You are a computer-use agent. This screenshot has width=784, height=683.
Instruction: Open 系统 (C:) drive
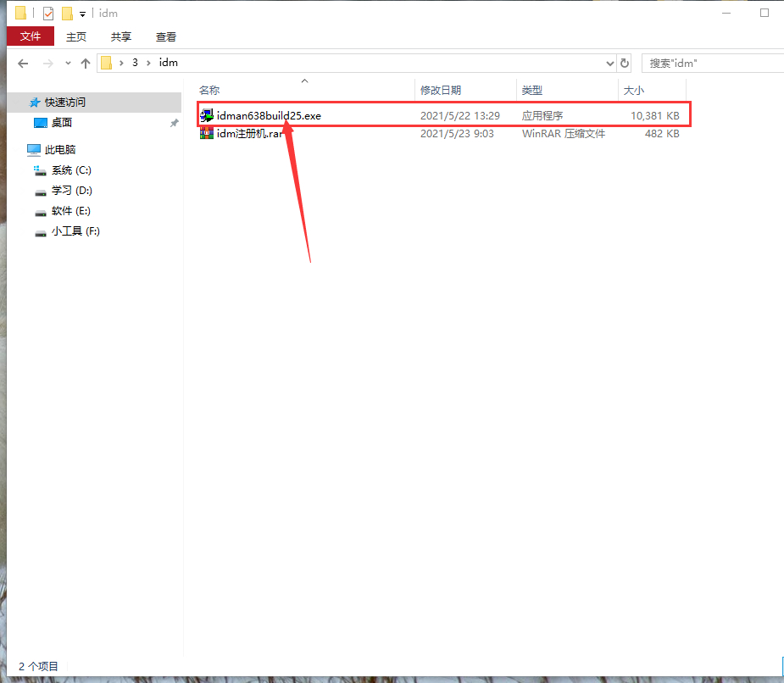[x=71, y=170]
